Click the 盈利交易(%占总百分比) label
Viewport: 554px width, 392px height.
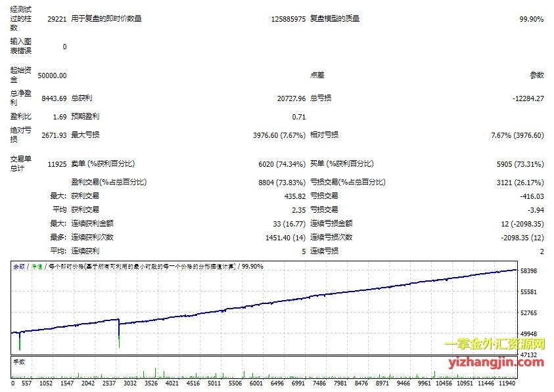tap(109, 182)
